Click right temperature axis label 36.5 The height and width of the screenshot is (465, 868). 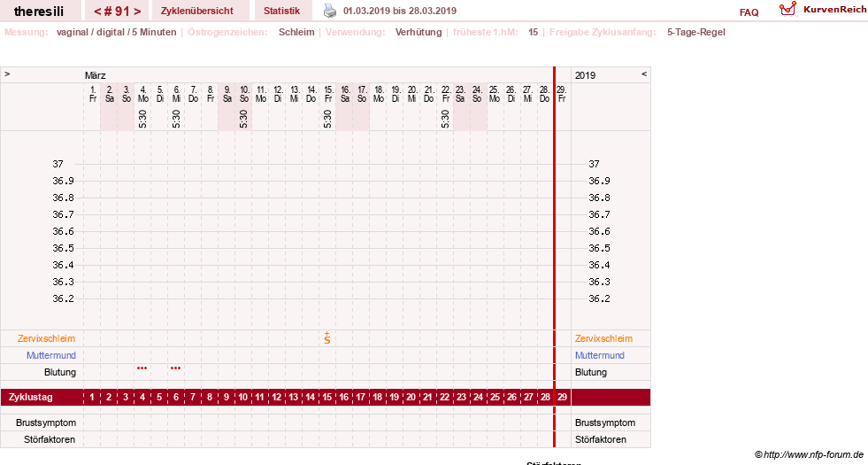[x=600, y=248]
